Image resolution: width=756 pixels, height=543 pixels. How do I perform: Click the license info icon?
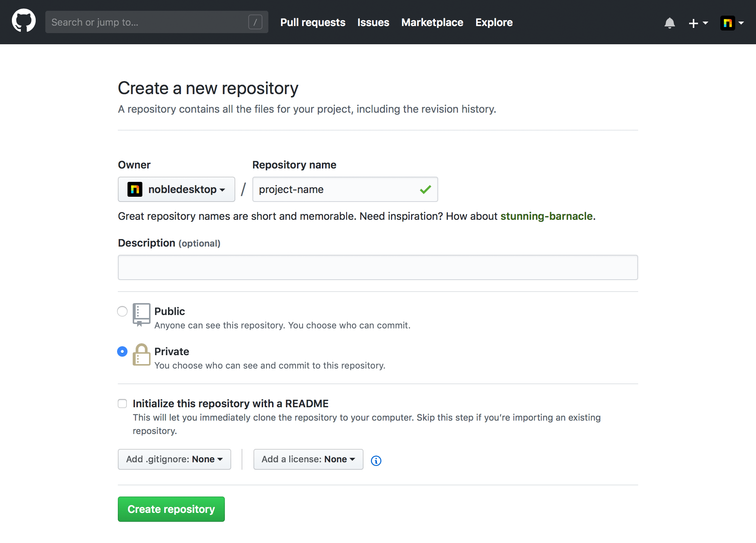point(376,460)
